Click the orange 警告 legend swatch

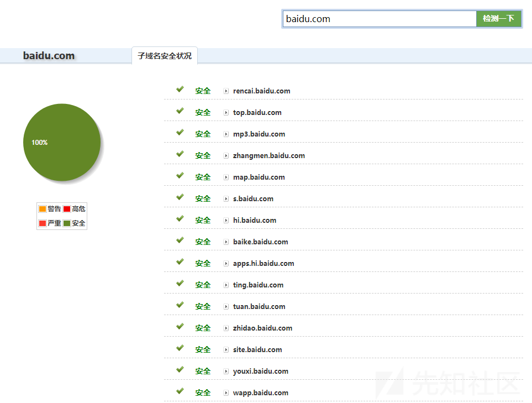43,209
